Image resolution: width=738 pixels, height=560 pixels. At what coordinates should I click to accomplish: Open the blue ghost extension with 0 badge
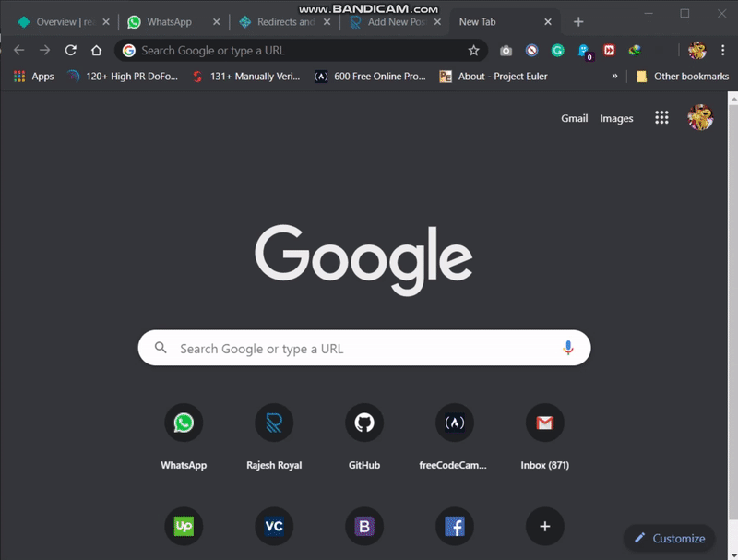[x=584, y=52]
